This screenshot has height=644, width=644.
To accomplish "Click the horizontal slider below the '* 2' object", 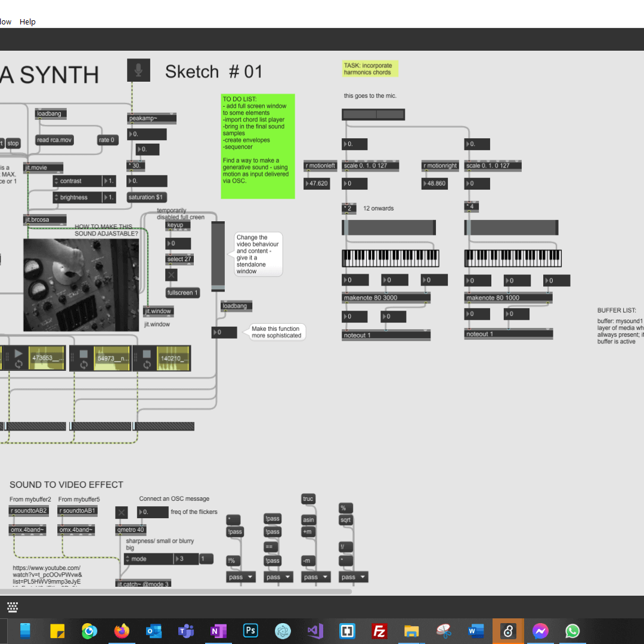I will [389, 227].
